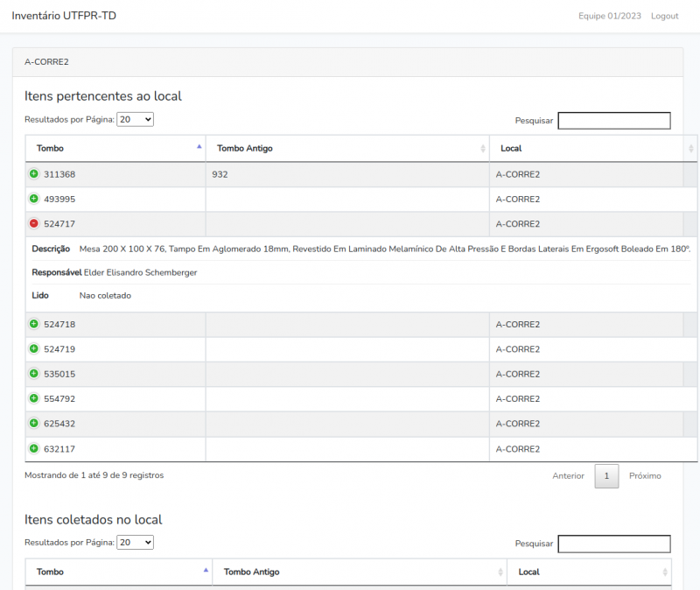The height and width of the screenshot is (590, 700).
Task: Expand details for tombo 524718
Action: [34, 324]
